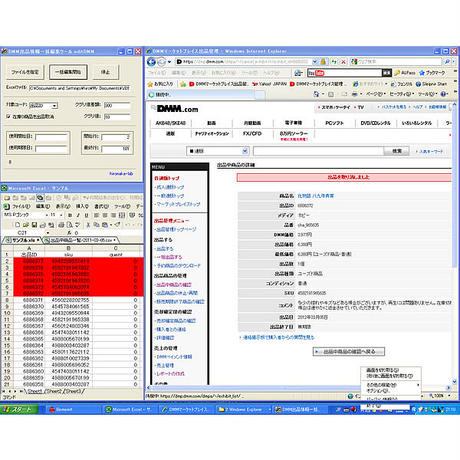Open the 通販 category dropdown on DMM page
460x460 pixels.
click(x=245, y=151)
